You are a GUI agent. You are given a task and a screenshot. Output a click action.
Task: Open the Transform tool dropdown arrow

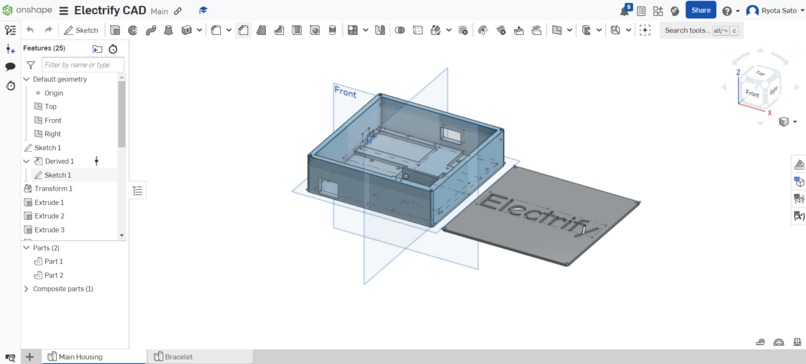[x=449, y=30]
